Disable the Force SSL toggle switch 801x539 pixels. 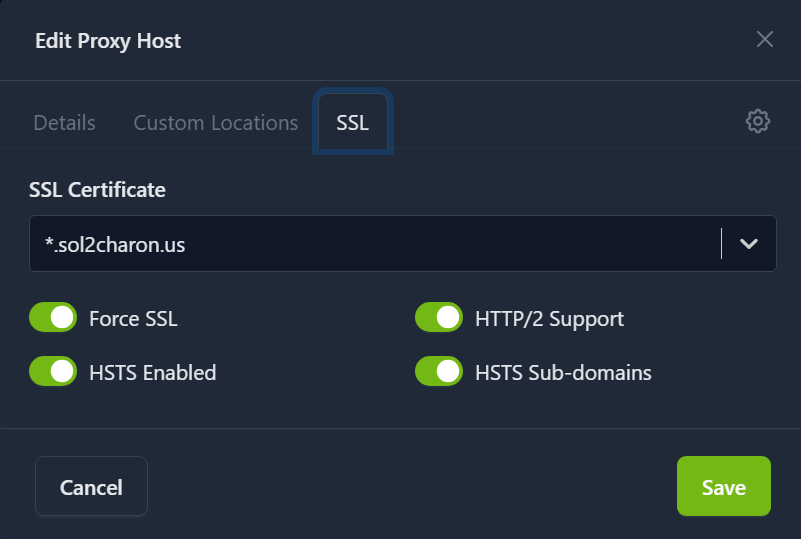(x=53, y=318)
